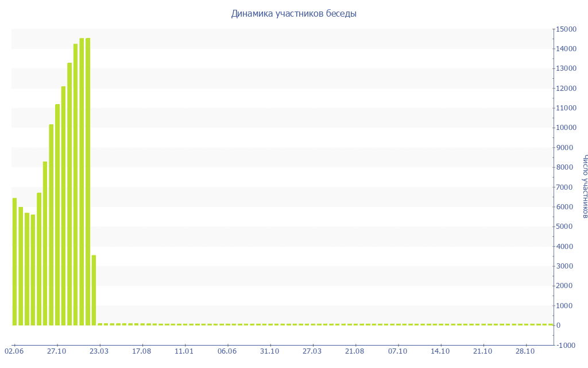This screenshot has height=368, width=588.
Task: Click the 31.10 date label
Action: point(270,351)
